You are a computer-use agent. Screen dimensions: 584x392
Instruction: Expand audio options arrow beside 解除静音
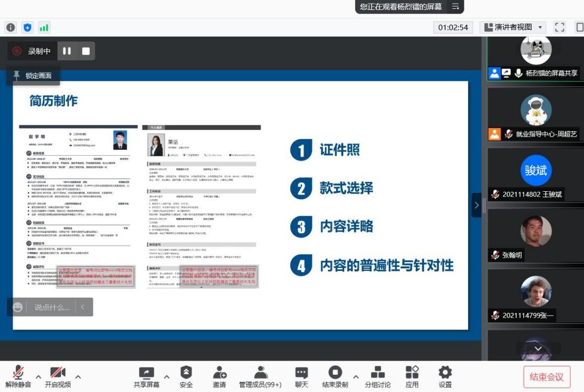(38, 377)
